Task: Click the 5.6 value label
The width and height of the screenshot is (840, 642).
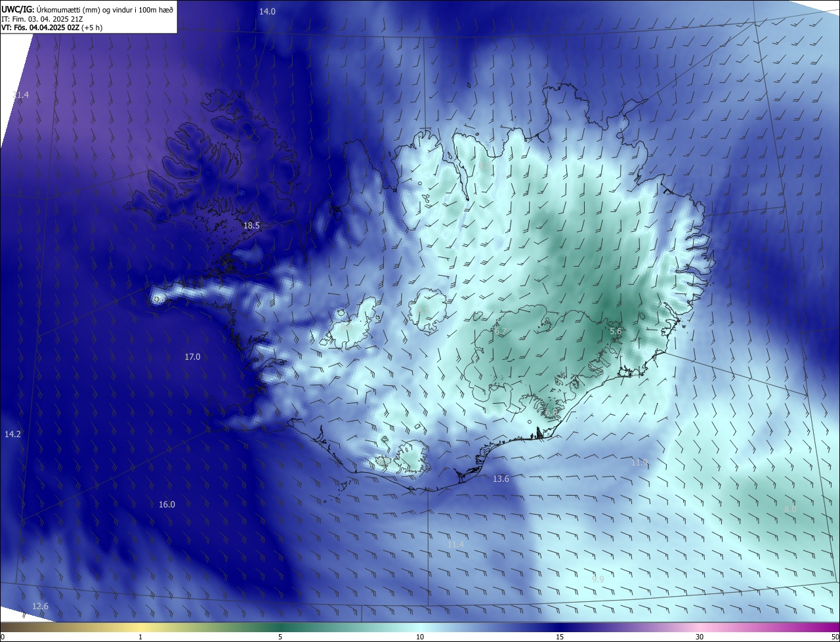Action: (x=616, y=332)
